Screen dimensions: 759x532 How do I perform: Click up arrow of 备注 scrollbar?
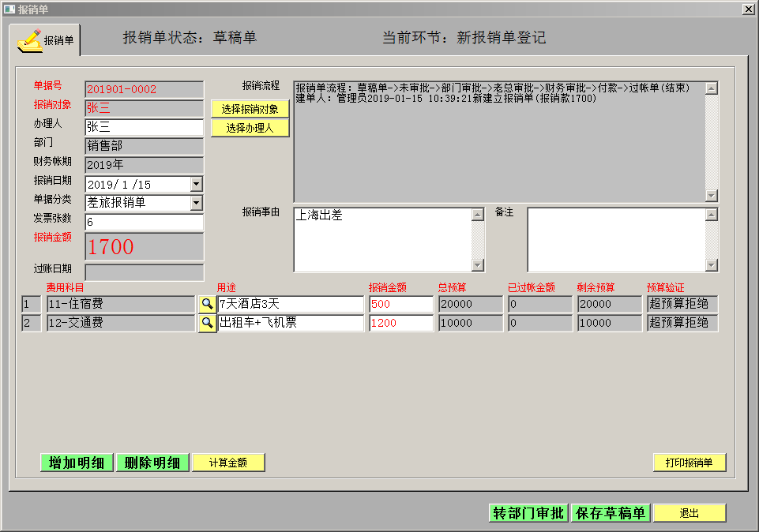pos(711,214)
